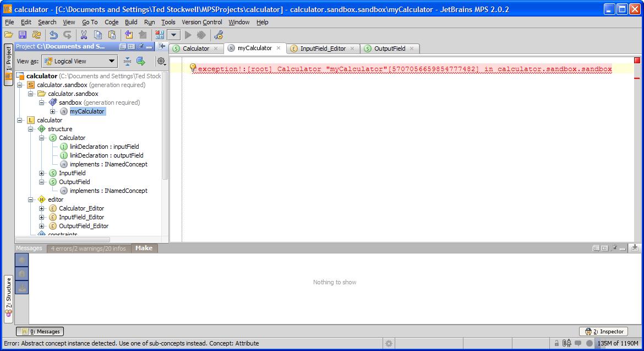Open the Build menu
The height and width of the screenshot is (351, 644).
pos(131,22)
